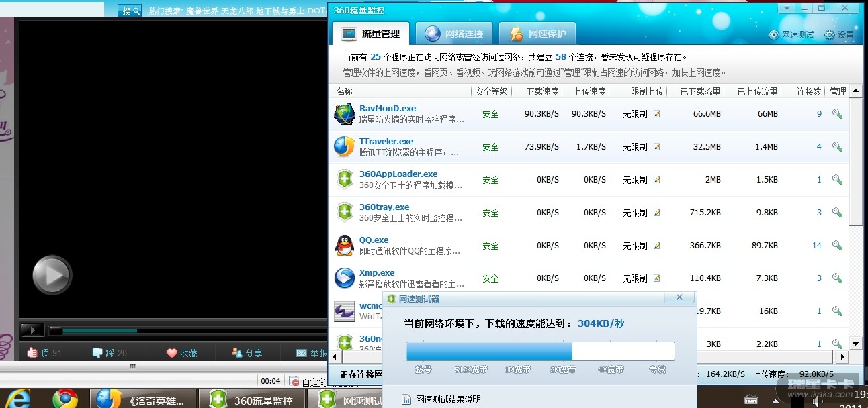Click the video seek progress bar
Screen dimensions: 868x408
[x=188, y=330]
